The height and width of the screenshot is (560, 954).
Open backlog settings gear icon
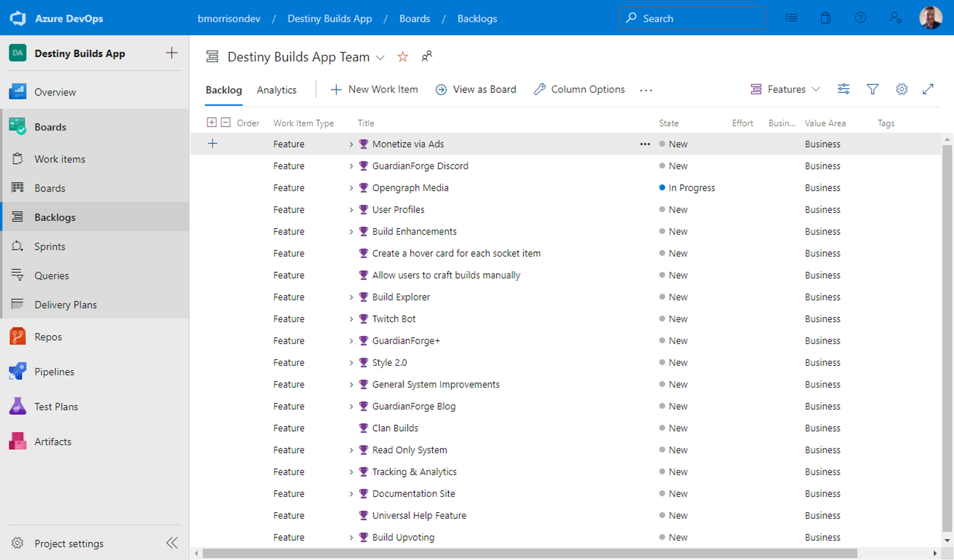tap(902, 89)
